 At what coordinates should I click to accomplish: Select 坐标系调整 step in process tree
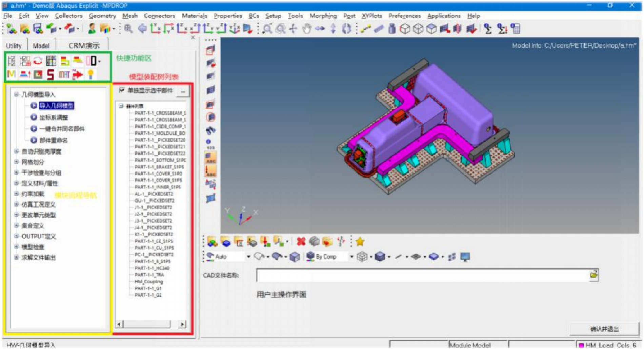[x=54, y=117]
